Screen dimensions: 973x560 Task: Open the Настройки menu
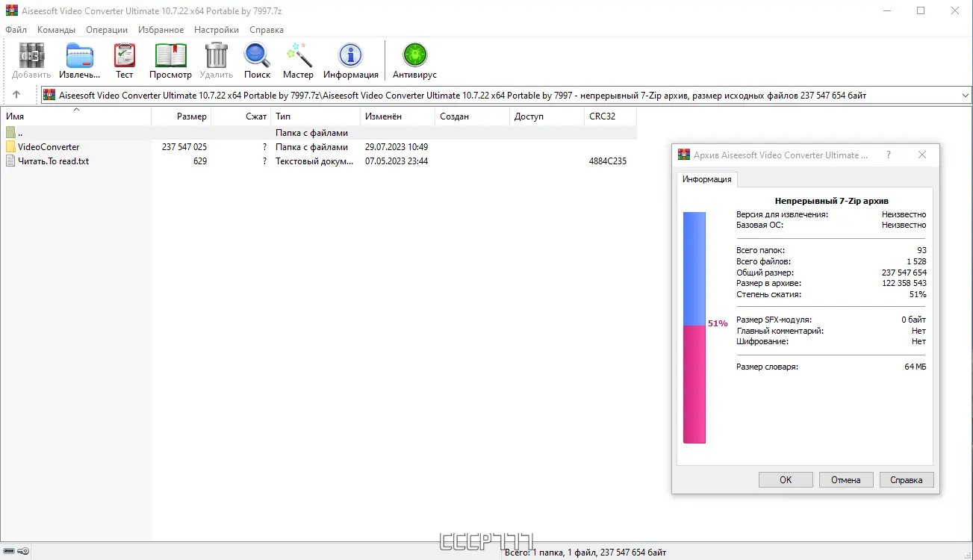pos(216,30)
